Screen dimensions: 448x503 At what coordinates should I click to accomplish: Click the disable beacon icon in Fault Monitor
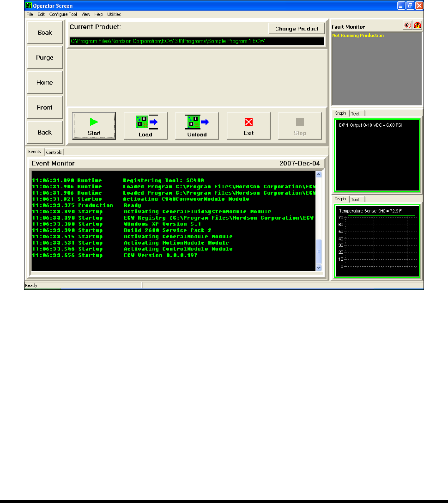point(417,25)
